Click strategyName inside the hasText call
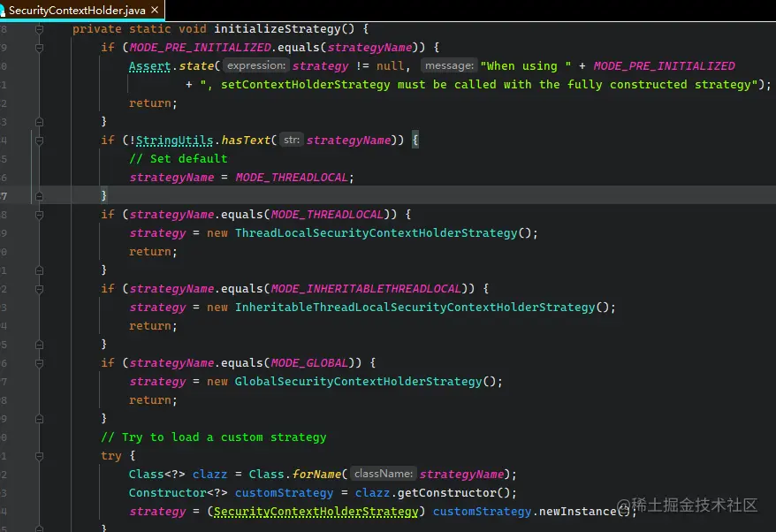Viewport: 776px width, 532px height. 348,140
